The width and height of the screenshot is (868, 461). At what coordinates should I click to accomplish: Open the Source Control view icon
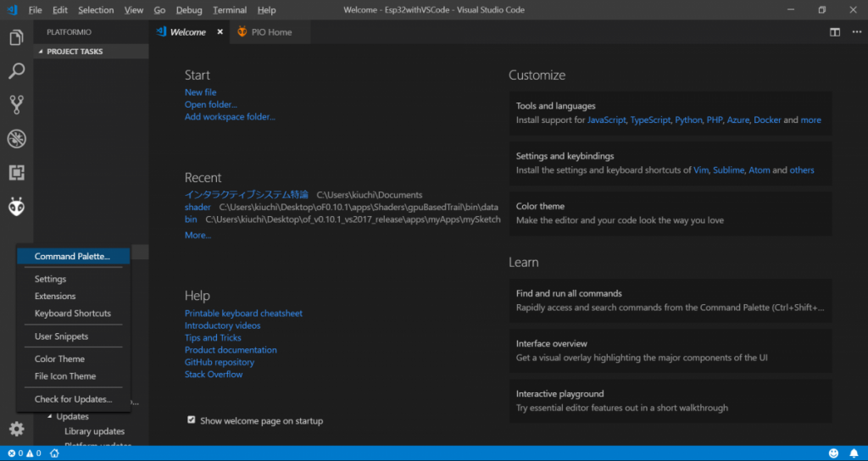point(16,104)
